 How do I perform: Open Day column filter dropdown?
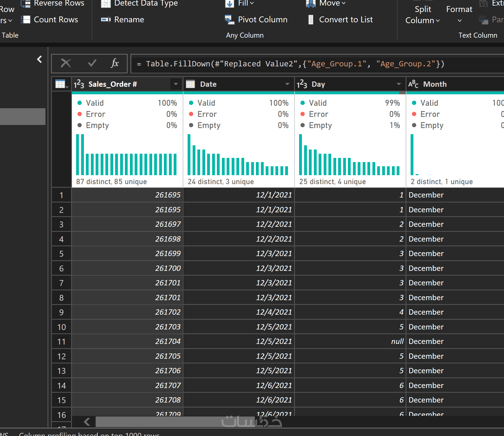point(399,84)
